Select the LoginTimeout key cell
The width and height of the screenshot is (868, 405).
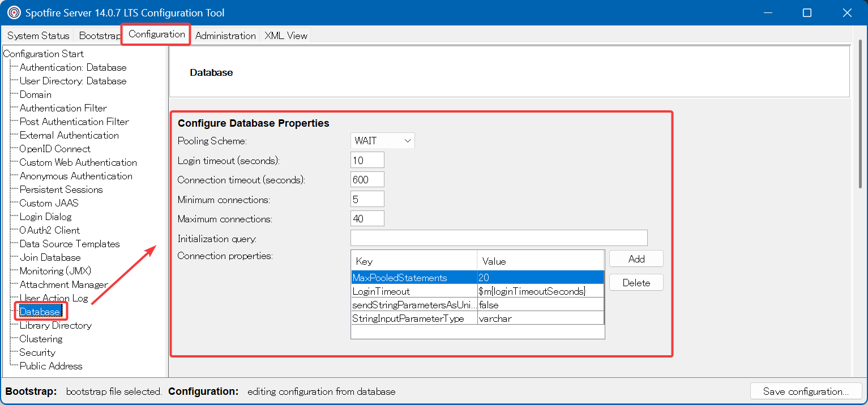414,291
